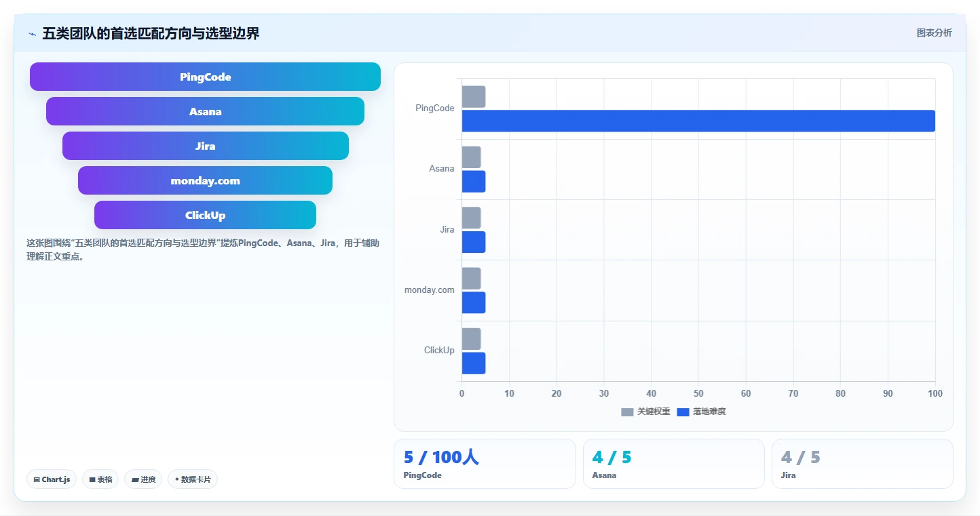980x516 pixels.
Task: Click PingCode's gray 关键权重 bar
Action: click(474, 97)
